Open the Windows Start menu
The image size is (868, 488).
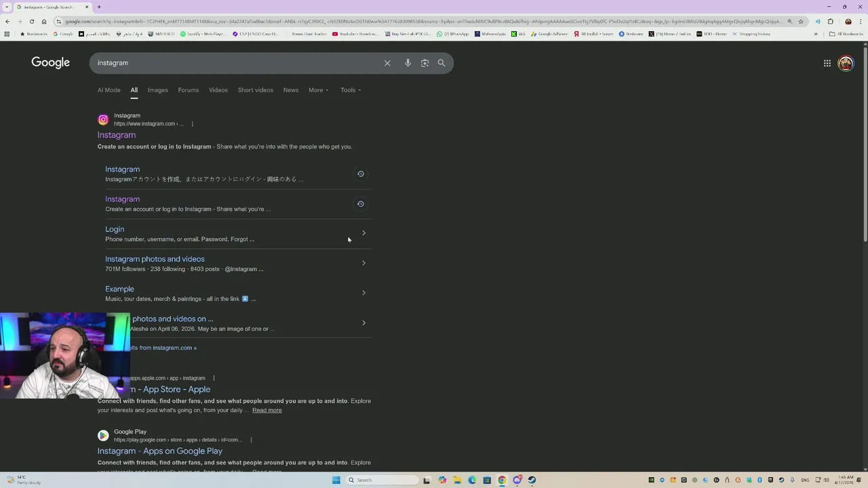(x=336, y=480)
